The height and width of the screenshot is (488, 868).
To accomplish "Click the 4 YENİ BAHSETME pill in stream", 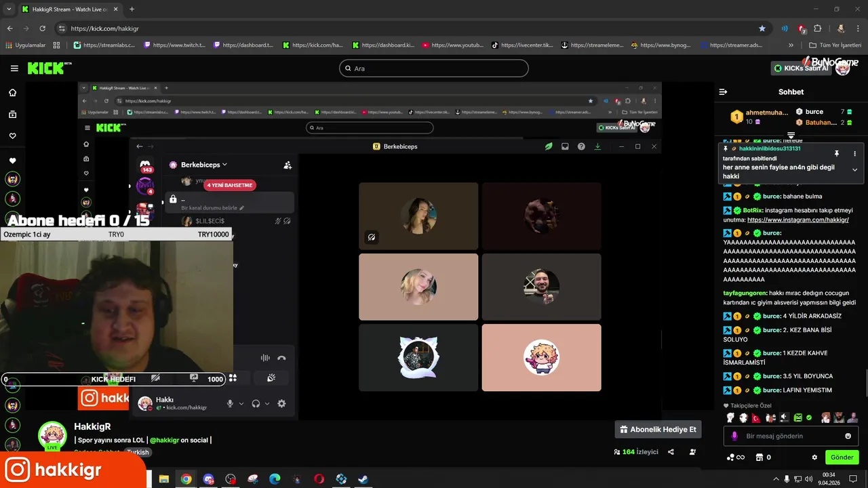I will [x=230, y=185].
